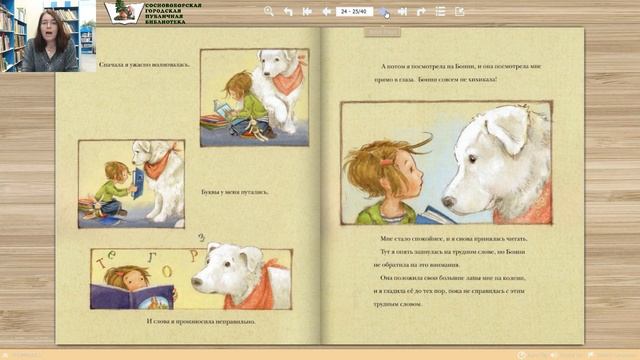Open the table of contents list icon
Screen dimensions: 640x360
tap(440, 11)
